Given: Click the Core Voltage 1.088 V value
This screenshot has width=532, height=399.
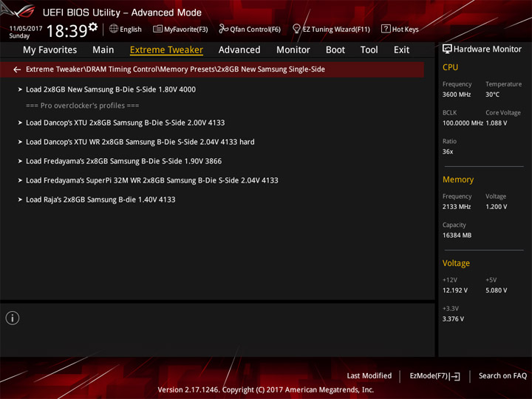Looking at the screenshot, I should coord(496,123).
